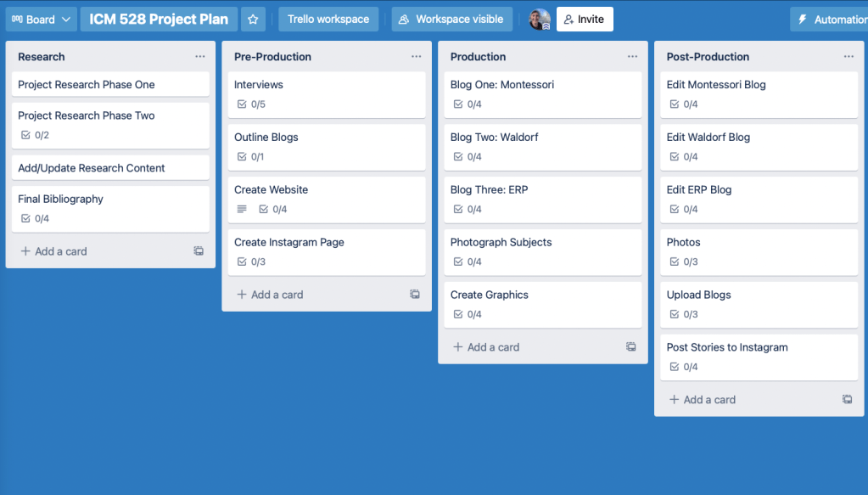
Task: Star the ICM 528 Project Plan board
Action: [x=253, y=20]
